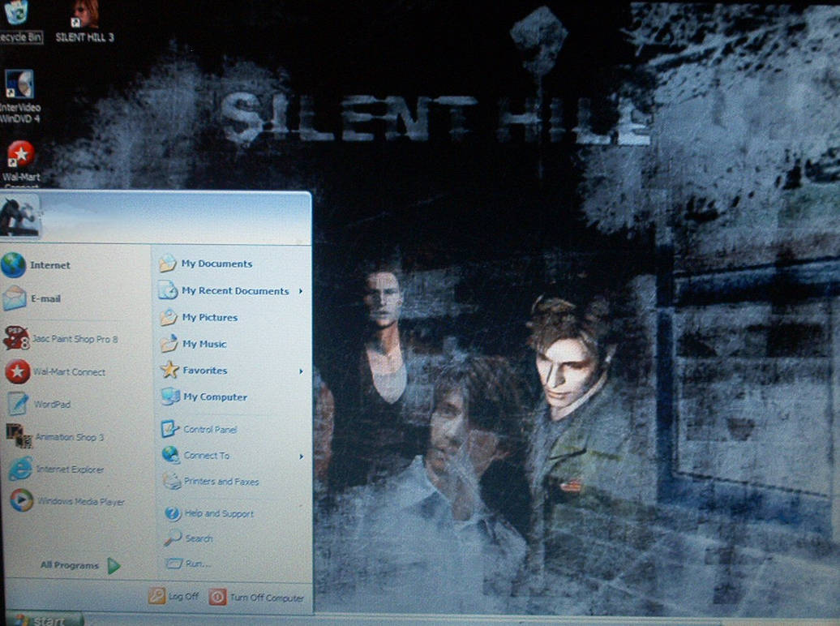Click the "Favorites" text label
This screenshot has width=840, height=626.
[x=205, y=371]
